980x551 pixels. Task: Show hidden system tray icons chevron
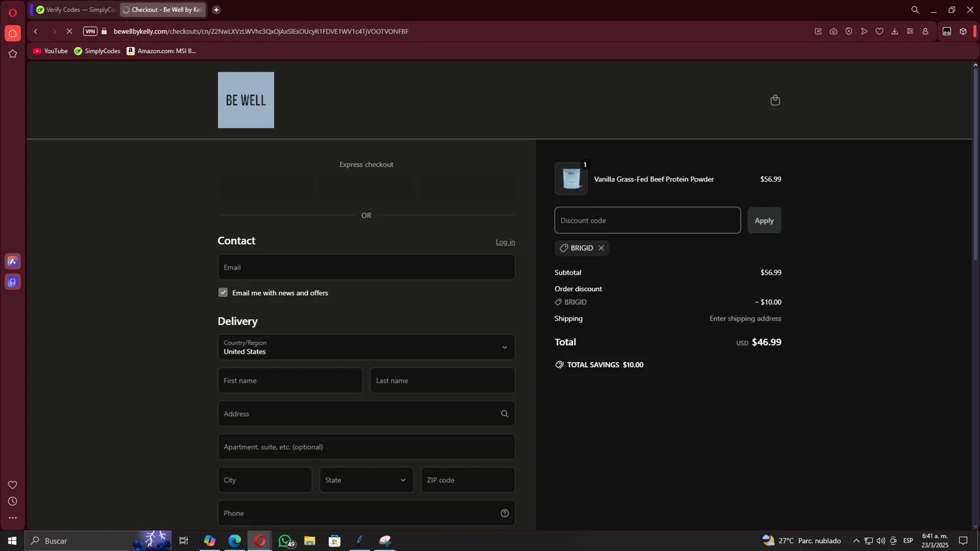[856, 541]
